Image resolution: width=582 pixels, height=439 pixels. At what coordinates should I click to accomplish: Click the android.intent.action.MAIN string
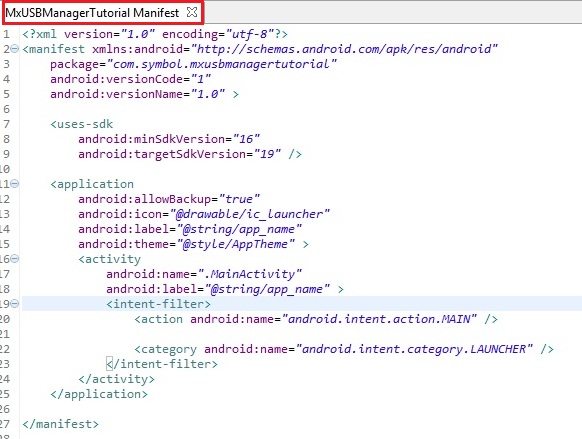coord(379,319)
